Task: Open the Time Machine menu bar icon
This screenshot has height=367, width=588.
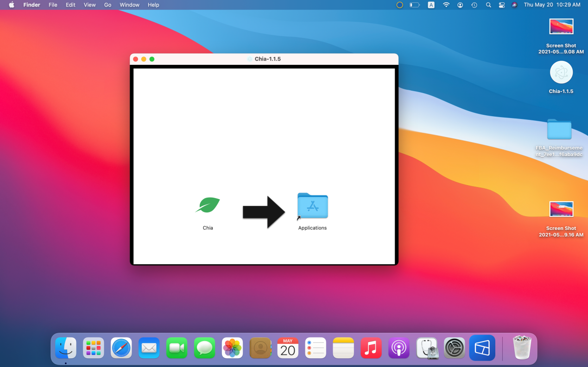Action: tap(474, 5)
